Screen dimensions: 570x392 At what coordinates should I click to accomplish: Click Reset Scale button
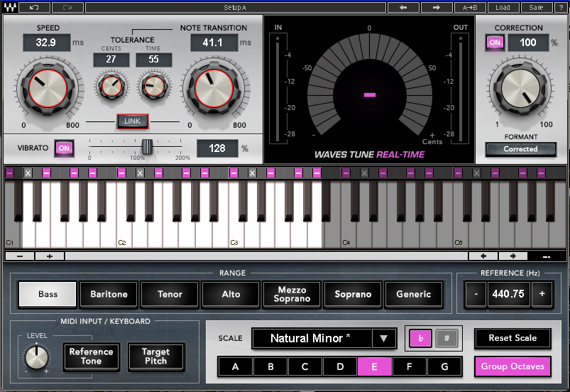tap(513, 338)
